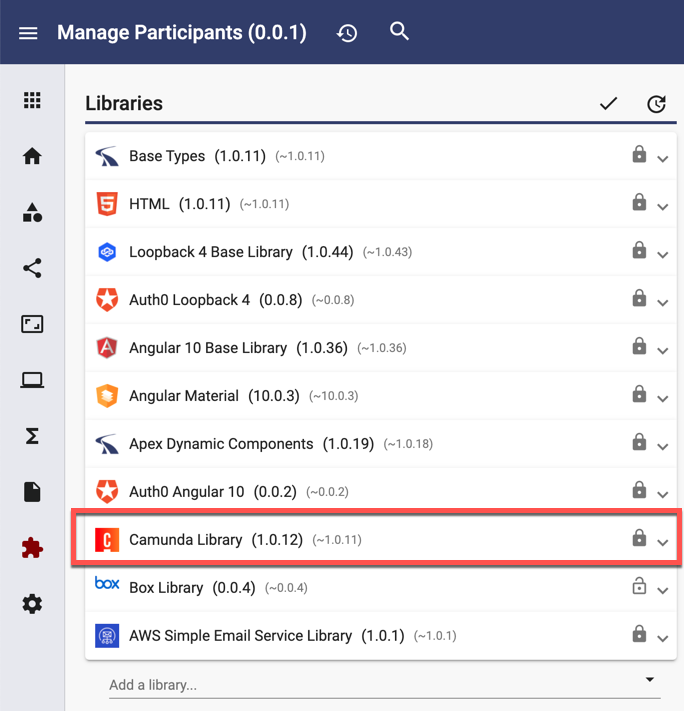Select the Apex Dynamic Components name
Viewport: 684px width, 711px height.
(221, 444)
